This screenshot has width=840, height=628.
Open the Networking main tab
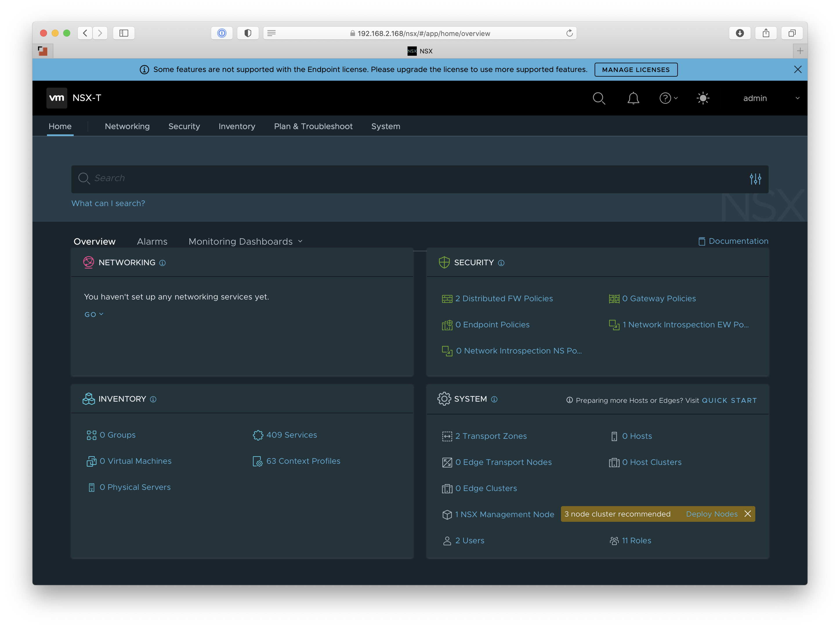point(127,127)
